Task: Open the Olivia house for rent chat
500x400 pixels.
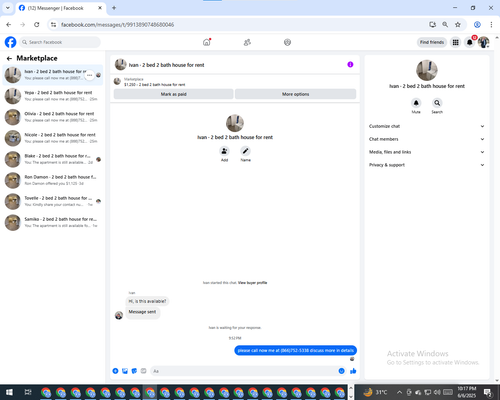Action: 53,117
